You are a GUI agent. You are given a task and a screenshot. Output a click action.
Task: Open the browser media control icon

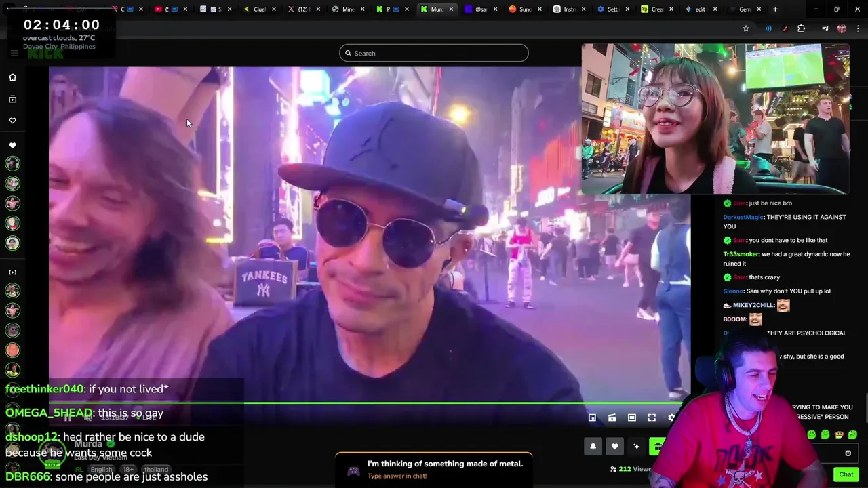pos(825,28)
